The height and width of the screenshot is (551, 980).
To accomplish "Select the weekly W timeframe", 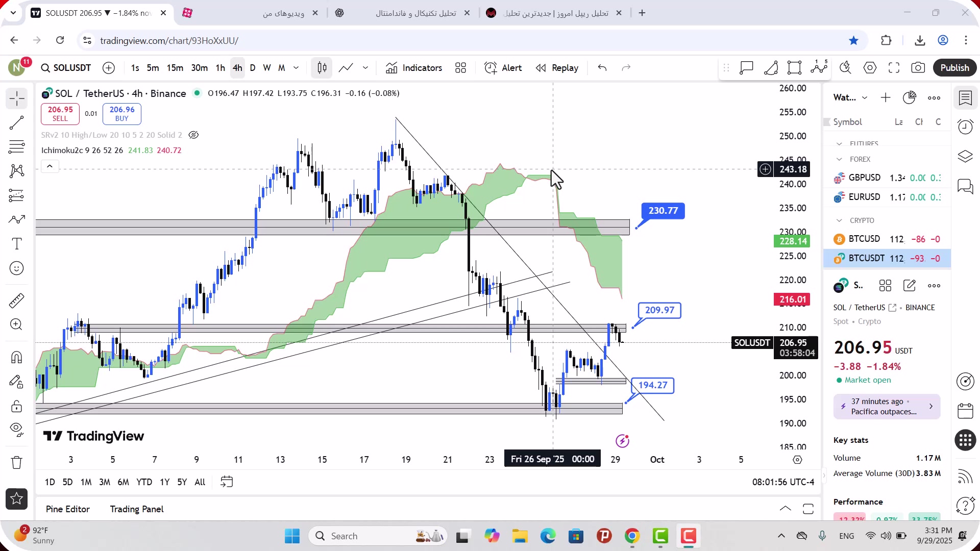I will pos(267,68).
